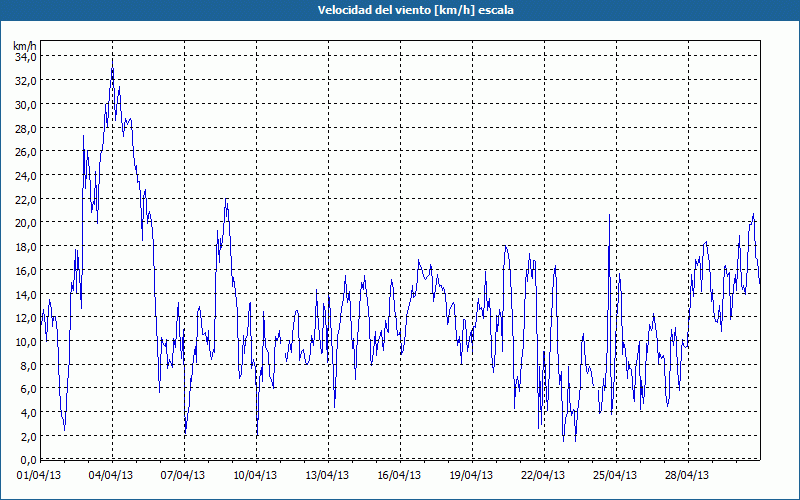Click the 22,0 y-axis label
The height and width of the screenshot is (500, 800).
26,199
